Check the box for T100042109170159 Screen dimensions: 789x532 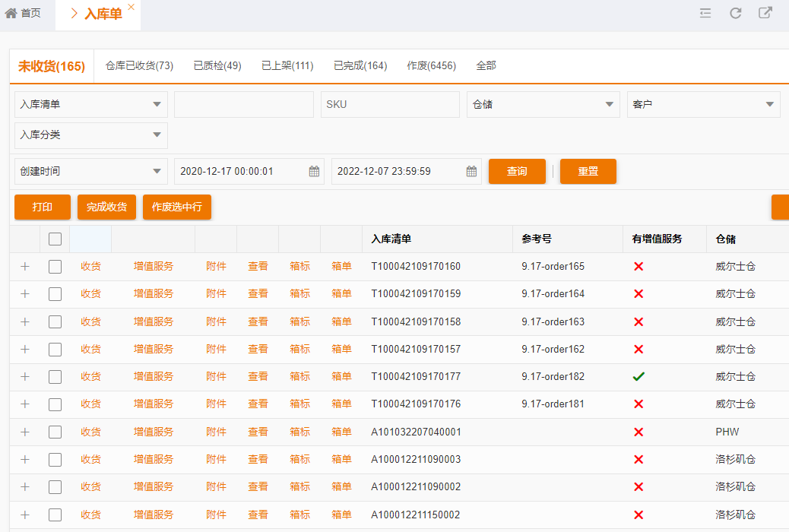coord(55,293)
